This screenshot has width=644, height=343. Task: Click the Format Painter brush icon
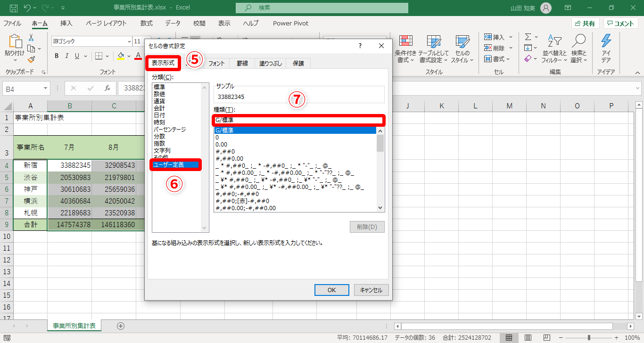tap(31, 59)
